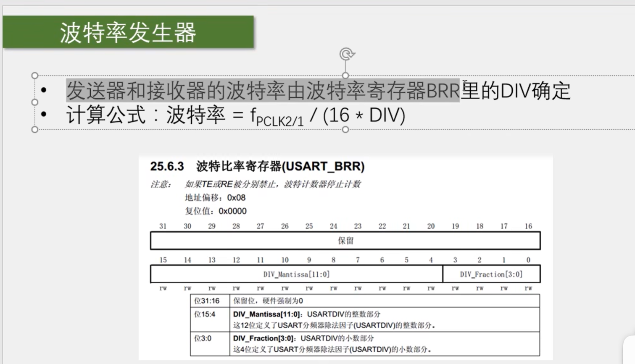Click the top-left sizing handle of text box
Viewport: 635px width, 364px height.
35,76
